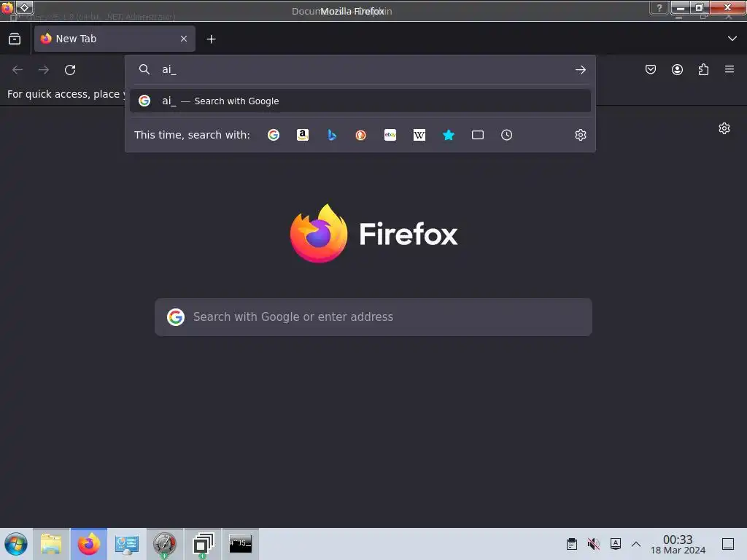Close the New Tab tab
The width and height of the screenshot is (747, 560).
click(x=184, y=39)
